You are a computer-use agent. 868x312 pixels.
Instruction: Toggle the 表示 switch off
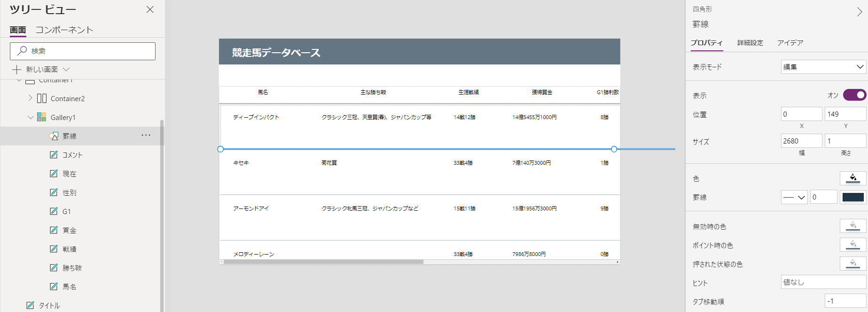tap(854, 95)
